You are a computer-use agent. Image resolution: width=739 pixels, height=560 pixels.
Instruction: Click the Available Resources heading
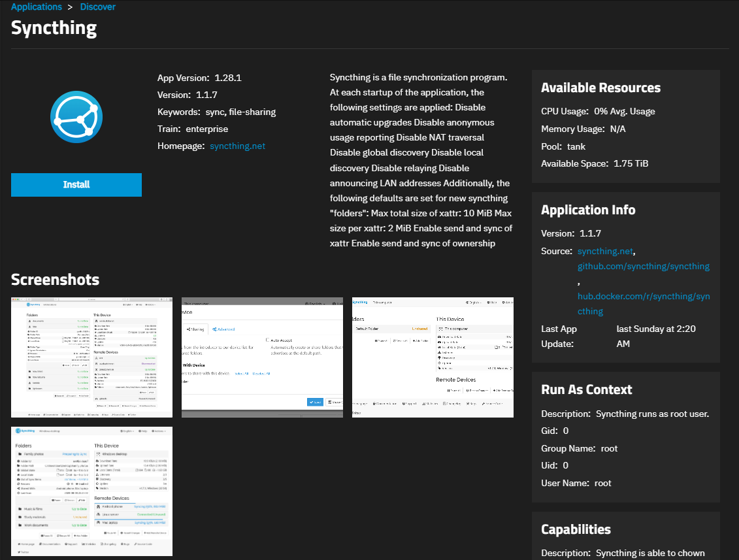point(601,88)
